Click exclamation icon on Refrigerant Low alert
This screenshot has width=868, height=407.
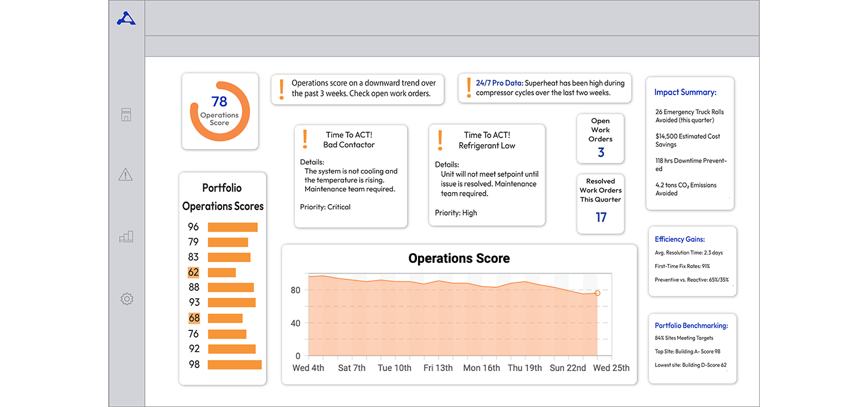[x=440, y=139]
